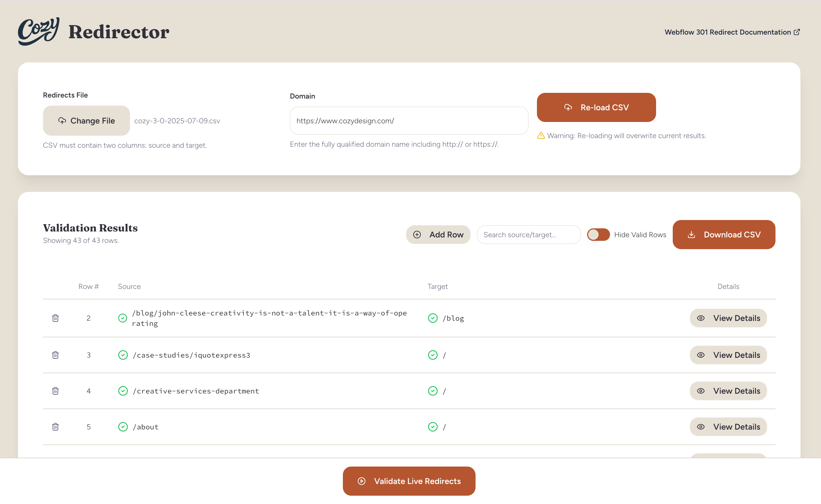821x504 pixels.
Task: Click the Details column header
Action: (x=728, y=287)
